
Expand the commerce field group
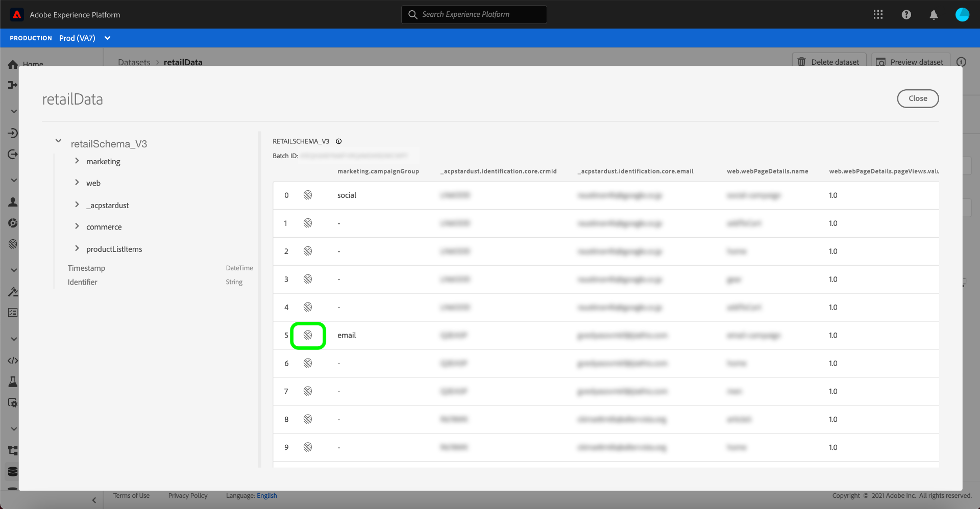77,226
